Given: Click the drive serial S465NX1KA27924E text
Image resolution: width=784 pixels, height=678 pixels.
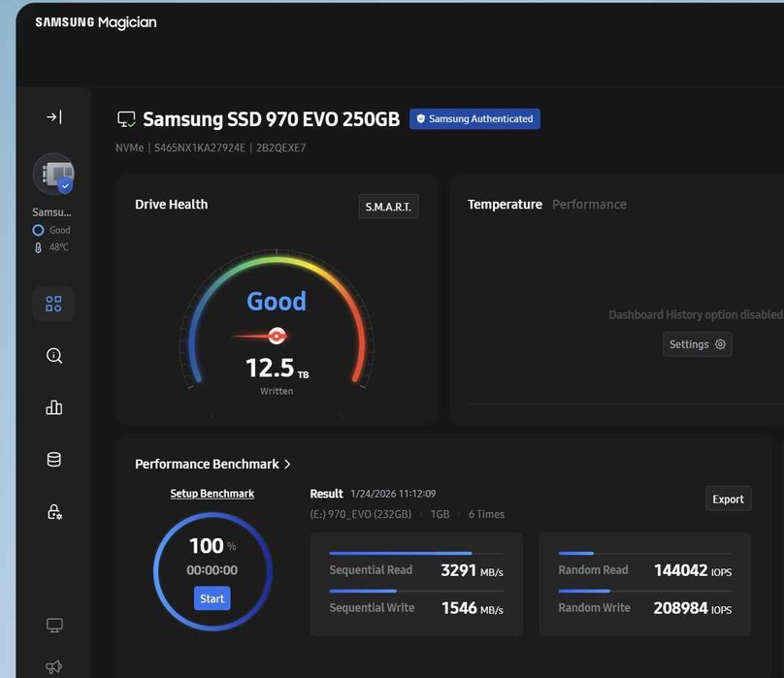Looking at the screenshot, I should coord(200,148).
